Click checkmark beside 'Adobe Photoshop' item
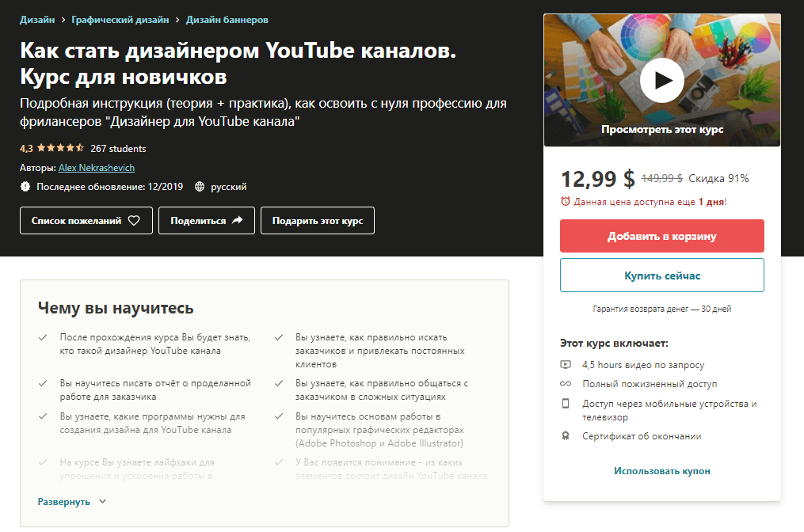The height and width of the screenshot is (532, 804). [x=279, y=416]
